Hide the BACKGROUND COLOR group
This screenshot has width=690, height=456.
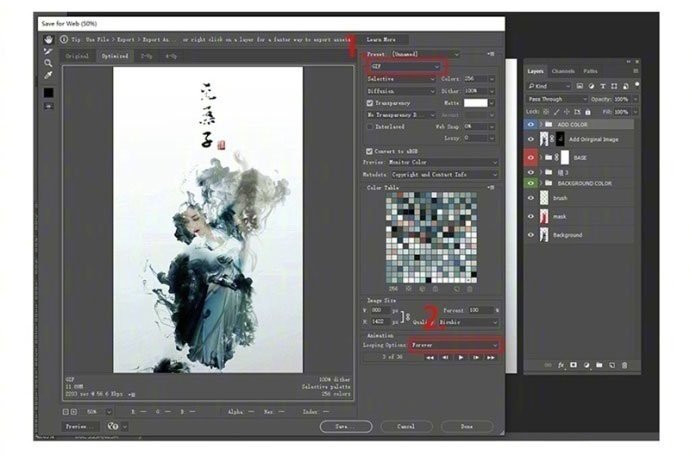(x=531, y=183)
